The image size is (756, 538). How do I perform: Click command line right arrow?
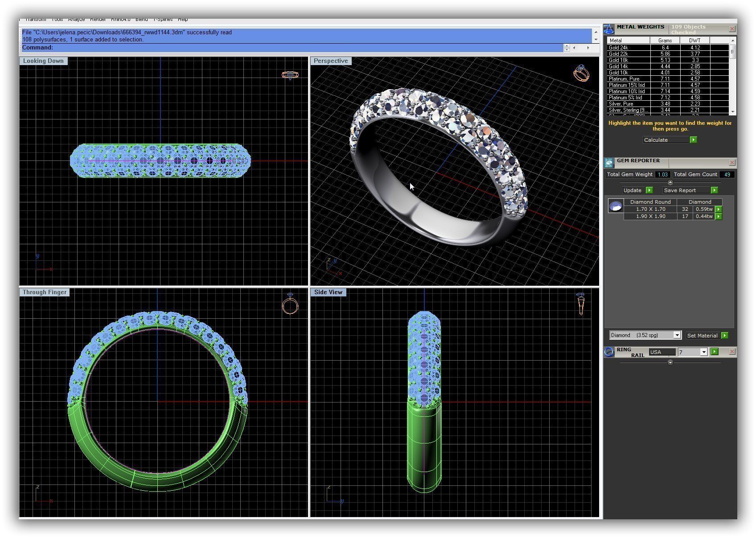coord(588,48)
